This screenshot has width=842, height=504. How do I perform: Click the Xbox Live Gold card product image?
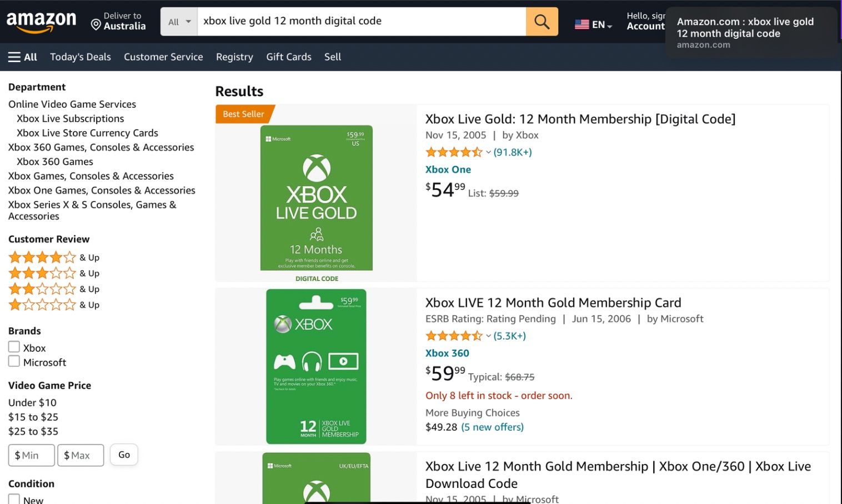pos(316,198)
